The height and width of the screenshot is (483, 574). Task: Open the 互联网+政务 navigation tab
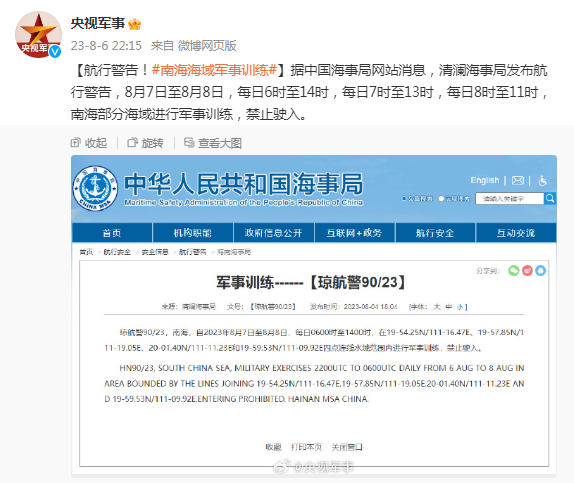(x=354, y=233)
